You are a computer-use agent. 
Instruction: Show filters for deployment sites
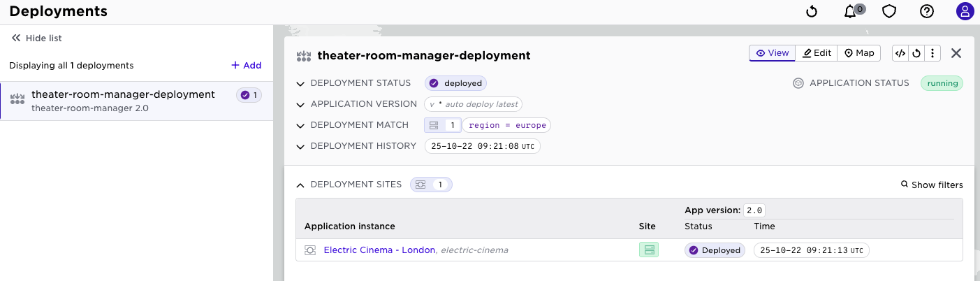(932, 185)
